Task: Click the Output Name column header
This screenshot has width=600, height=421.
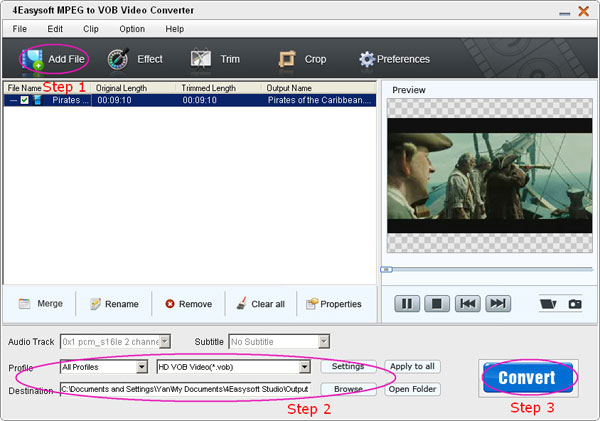Action: (x=289, y=88)
